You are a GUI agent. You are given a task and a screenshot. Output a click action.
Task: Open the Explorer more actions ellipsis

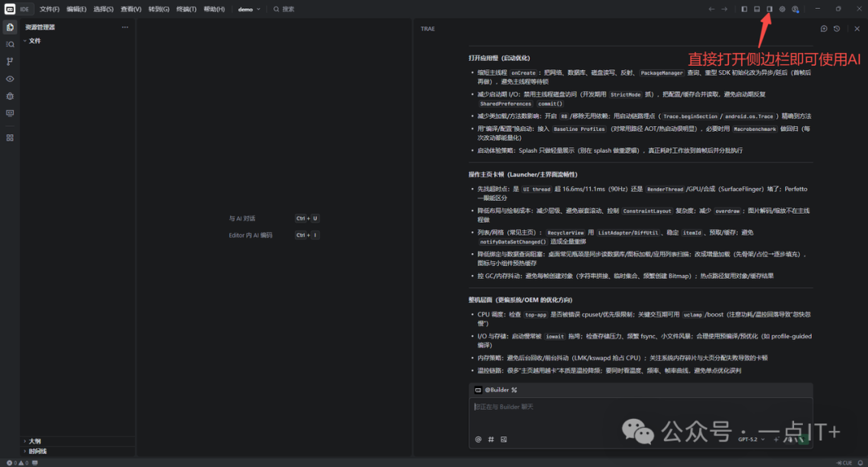tap(125, 27)
